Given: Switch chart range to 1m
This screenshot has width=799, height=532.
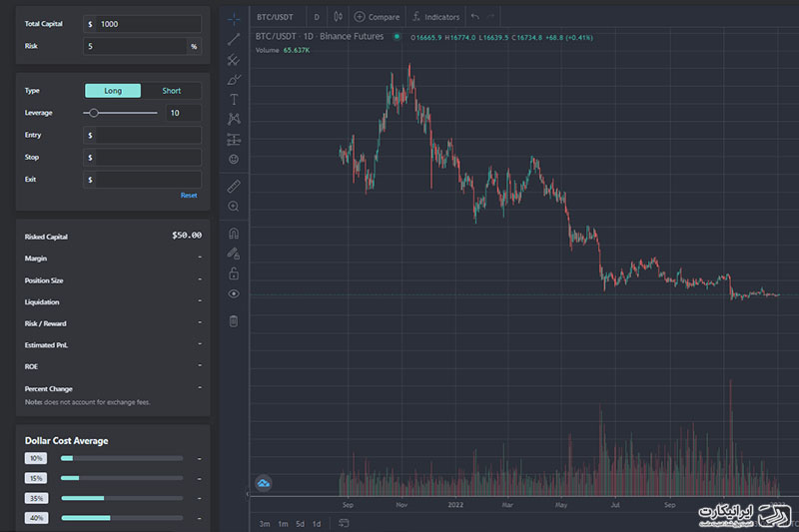Looking at the screenshot, I should coord(283,524).
